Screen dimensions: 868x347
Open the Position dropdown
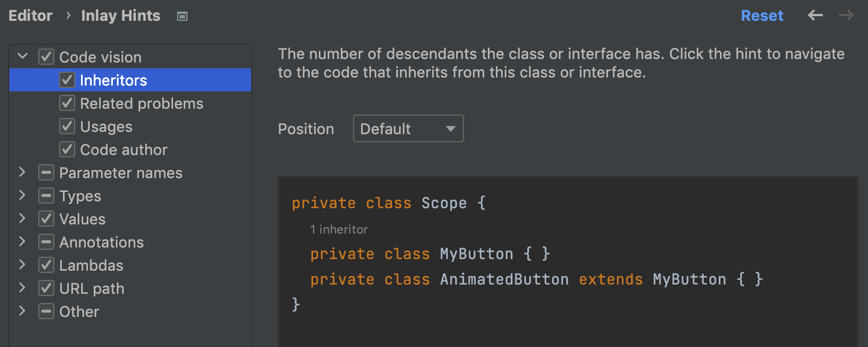pos(408,129)
